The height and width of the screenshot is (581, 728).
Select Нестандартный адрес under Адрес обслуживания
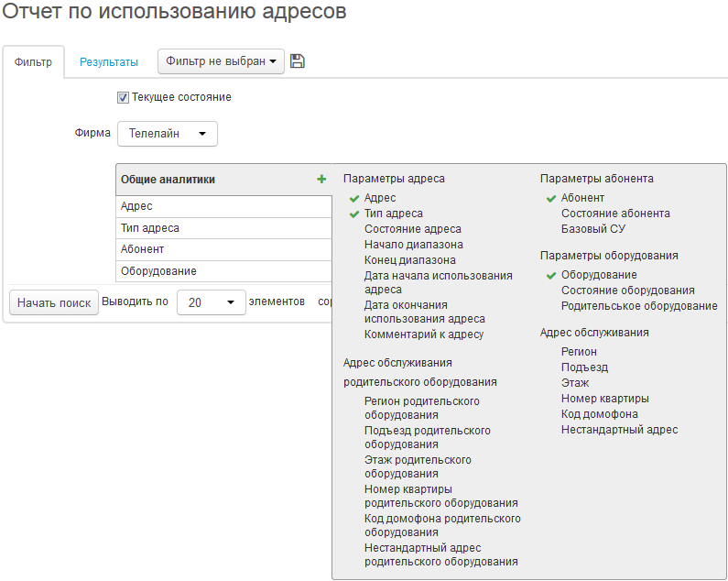coord(619,430)
